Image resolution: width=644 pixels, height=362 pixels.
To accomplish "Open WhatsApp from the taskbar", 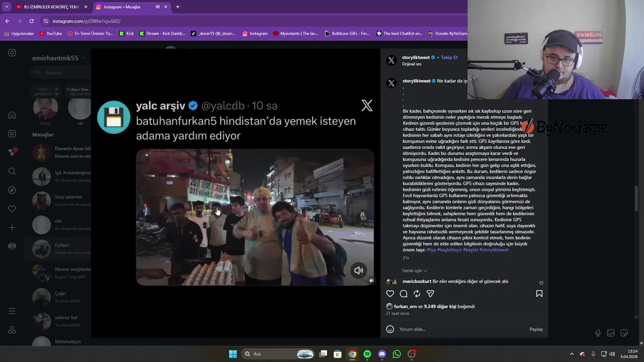I will tap(397, 354).
